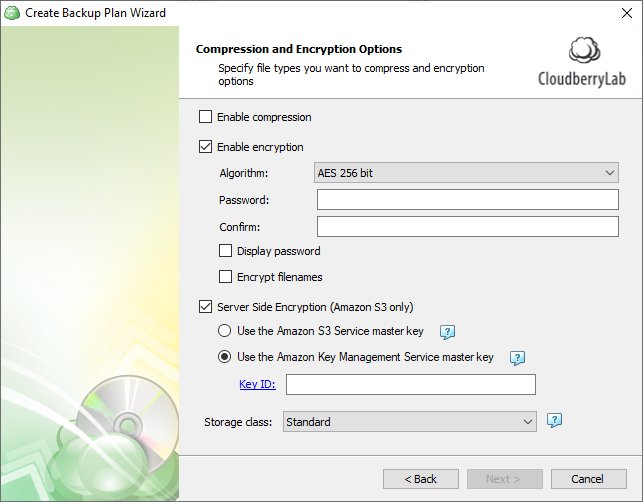643x502 pixels.
Task: Go back with the < Back button
Action: point(421,479)
